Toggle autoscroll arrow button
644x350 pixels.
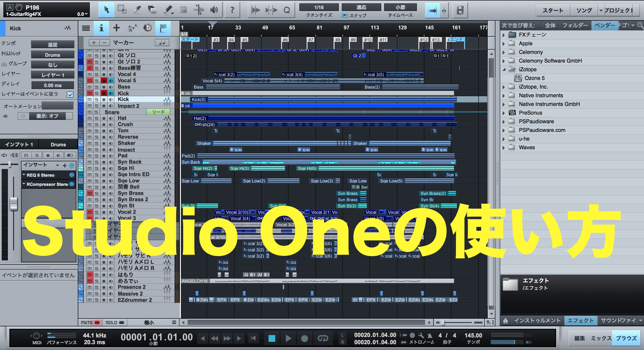coord(433,10)
